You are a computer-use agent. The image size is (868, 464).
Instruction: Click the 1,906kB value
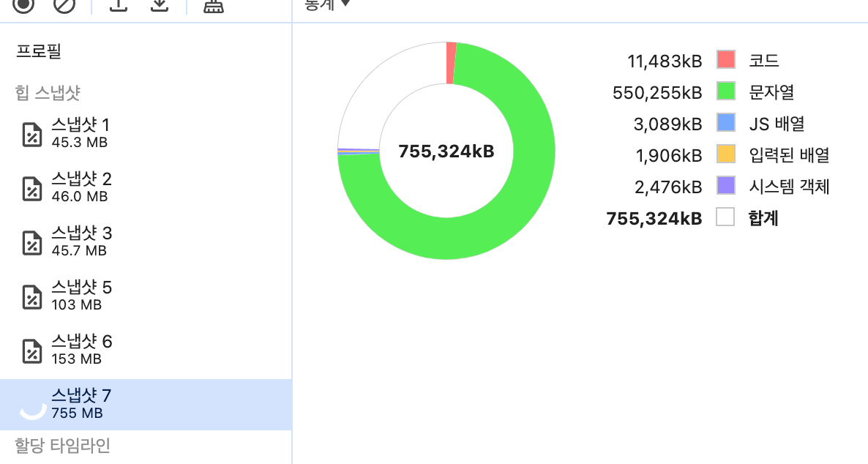click(669, 156)
